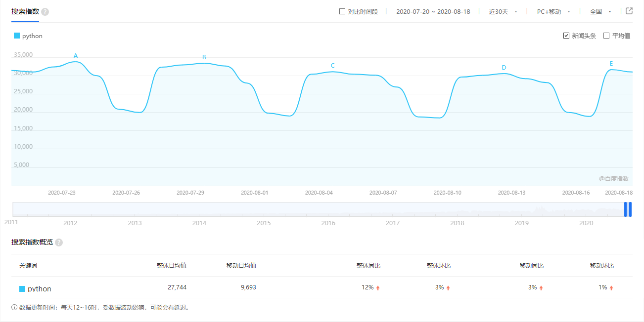Expand the PC+移动 source dropdown

(x=553, y=11)
